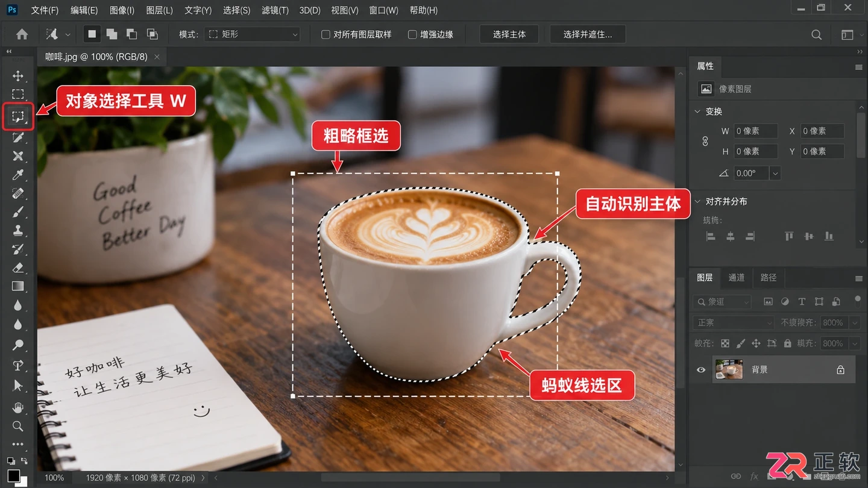Filter layers by type layer icon
Viewport: 868px width, 488px height.
click(x=802, y=302)
